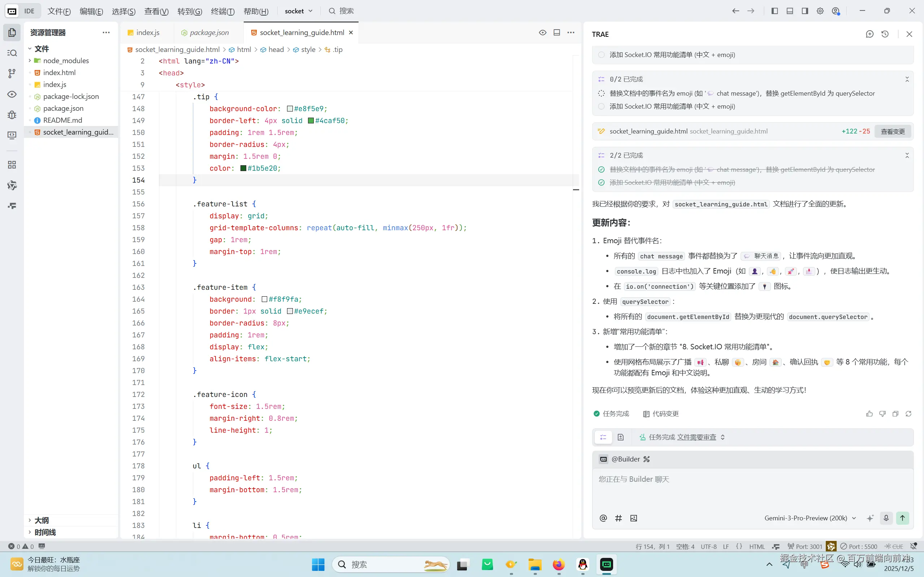This screenshot has width=924, height=577.
Task: Click the 代码变更 link
Action: (x=660, y=414)
